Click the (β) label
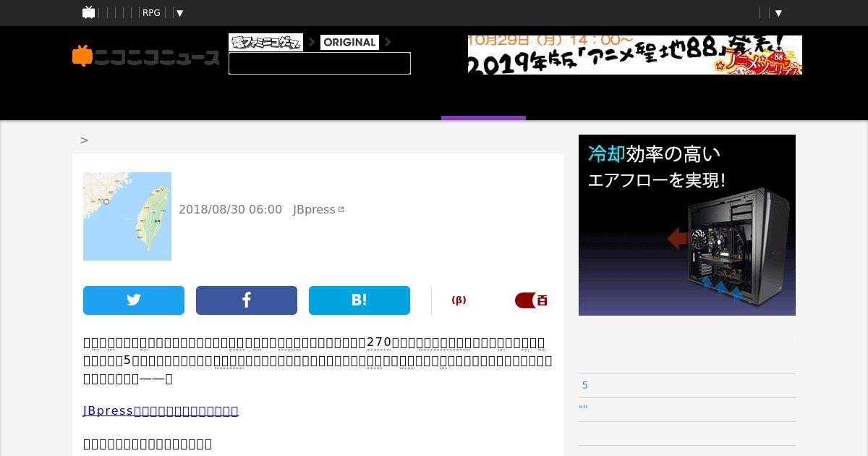The image size is (868, 456). pos(459,300)
